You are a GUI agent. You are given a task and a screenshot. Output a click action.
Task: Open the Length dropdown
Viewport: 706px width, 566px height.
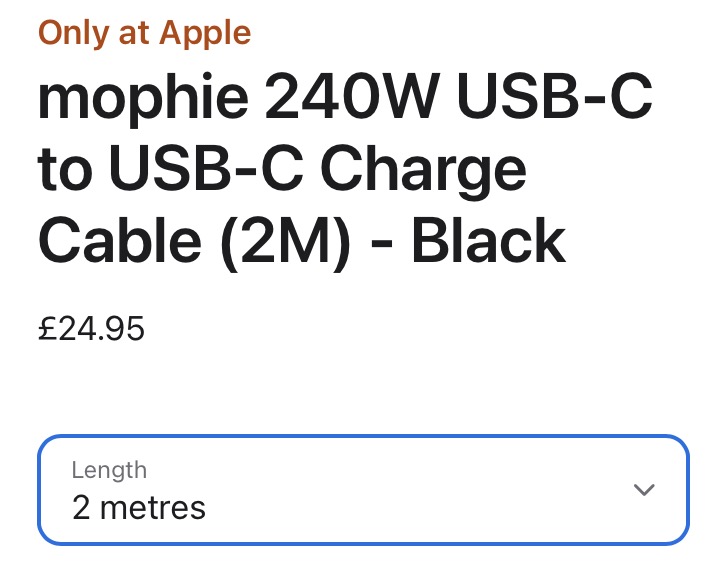click(363, 490)
